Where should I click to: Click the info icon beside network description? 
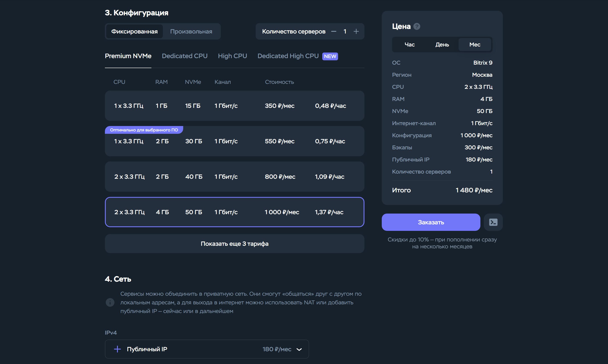(110, 302)
